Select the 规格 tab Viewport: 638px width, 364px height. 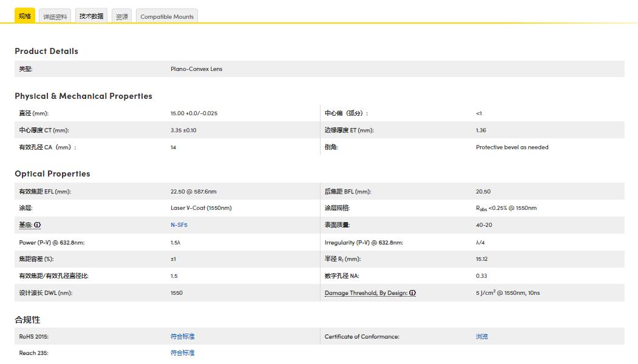pyautogui.click(x=25, y=16)
